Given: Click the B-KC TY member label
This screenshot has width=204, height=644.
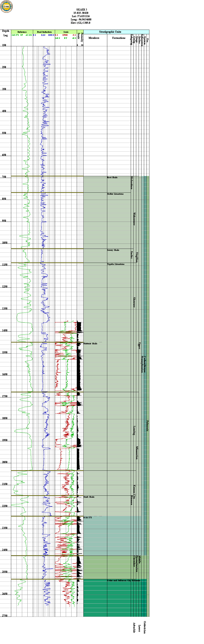Looking at the screenshot, I should 88,517.
